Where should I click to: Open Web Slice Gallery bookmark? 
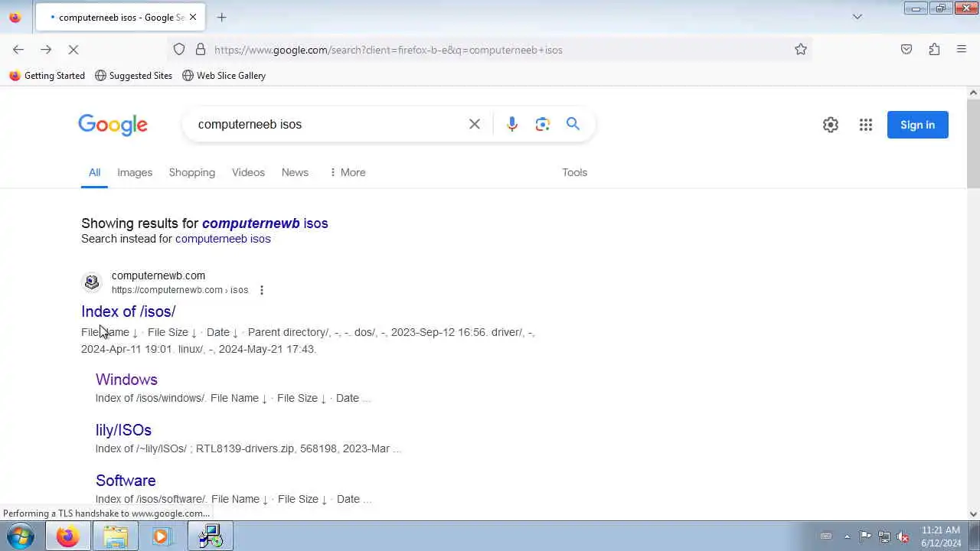click(224, 76)
